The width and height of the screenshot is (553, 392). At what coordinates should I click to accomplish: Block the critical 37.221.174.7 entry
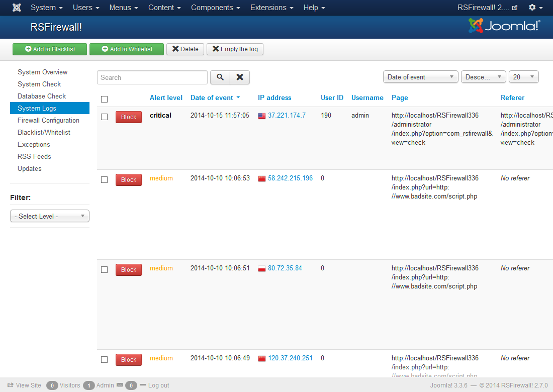129,117
